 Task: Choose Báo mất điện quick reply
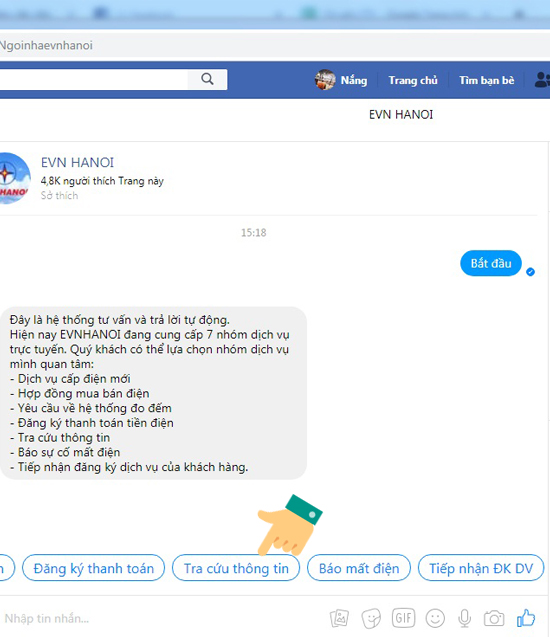click(x=359, y=568)
